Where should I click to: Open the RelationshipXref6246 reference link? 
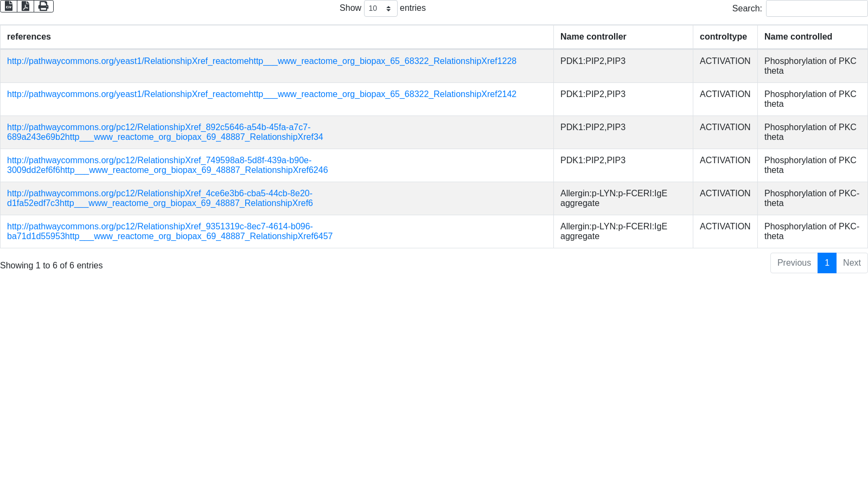point(167,165)
